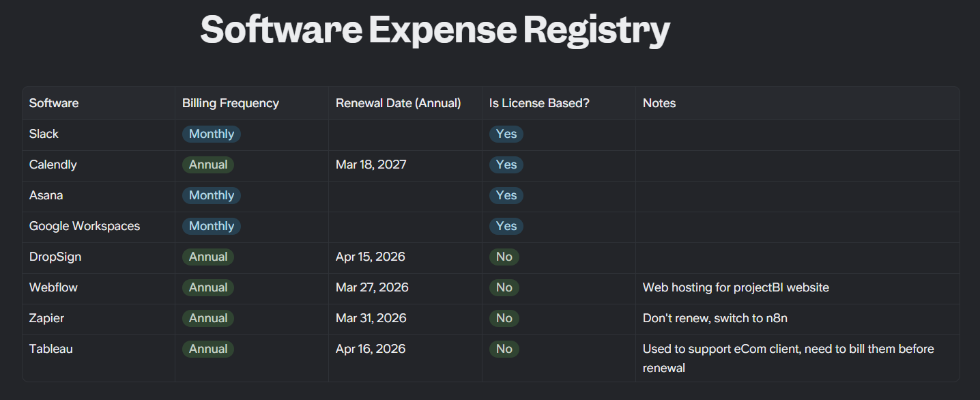Screen dimensions: 980x400
Task: Open the Webflow software cell
Action: (x=98, y=288)
